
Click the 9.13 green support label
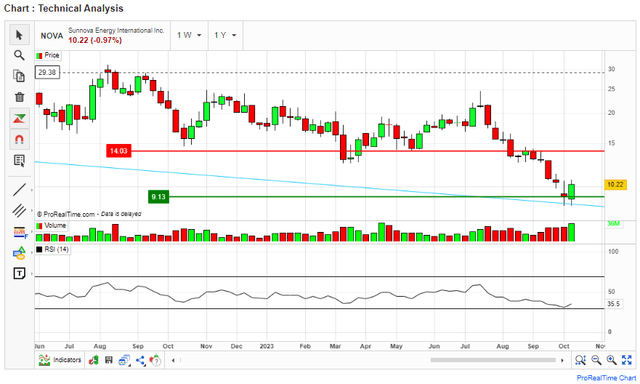158,197
